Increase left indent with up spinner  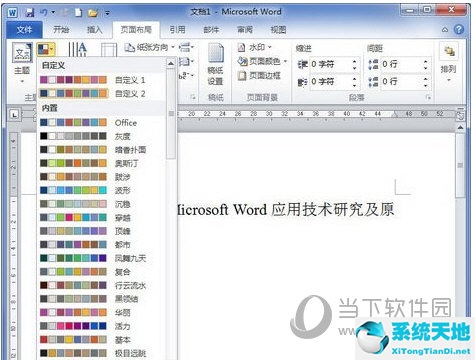[355, 61]
